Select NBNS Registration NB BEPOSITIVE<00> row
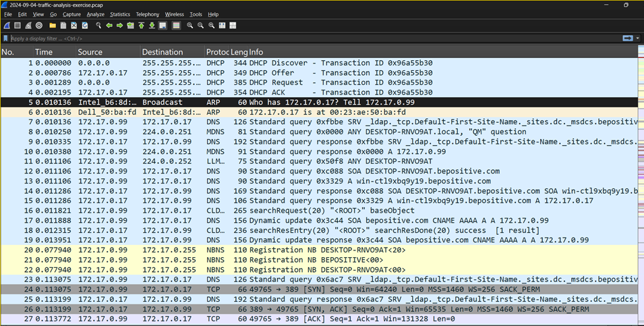Image resolution: width=644 pixels, height=326 pixels. (x=319, y=260)
